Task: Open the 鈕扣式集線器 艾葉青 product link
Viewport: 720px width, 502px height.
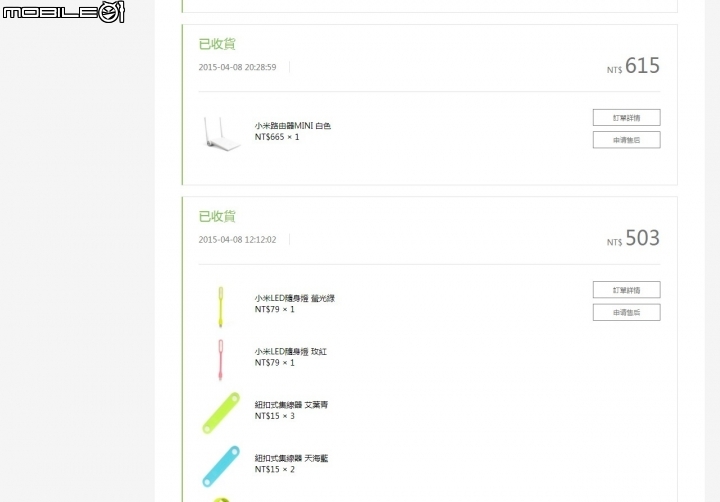Action: [x=291, y=405]
